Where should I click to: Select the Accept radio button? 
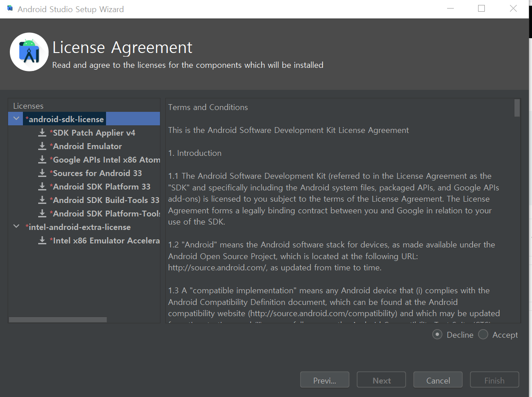coord(483,335)
